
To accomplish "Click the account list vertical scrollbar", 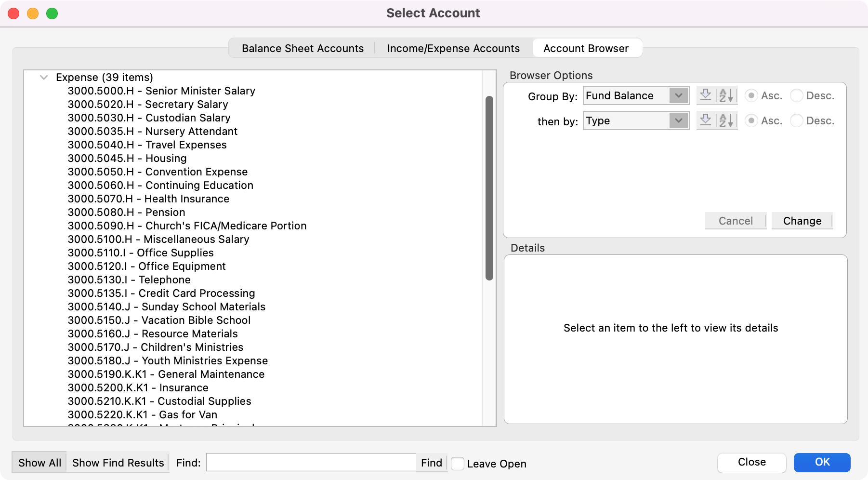I will 489,188.
